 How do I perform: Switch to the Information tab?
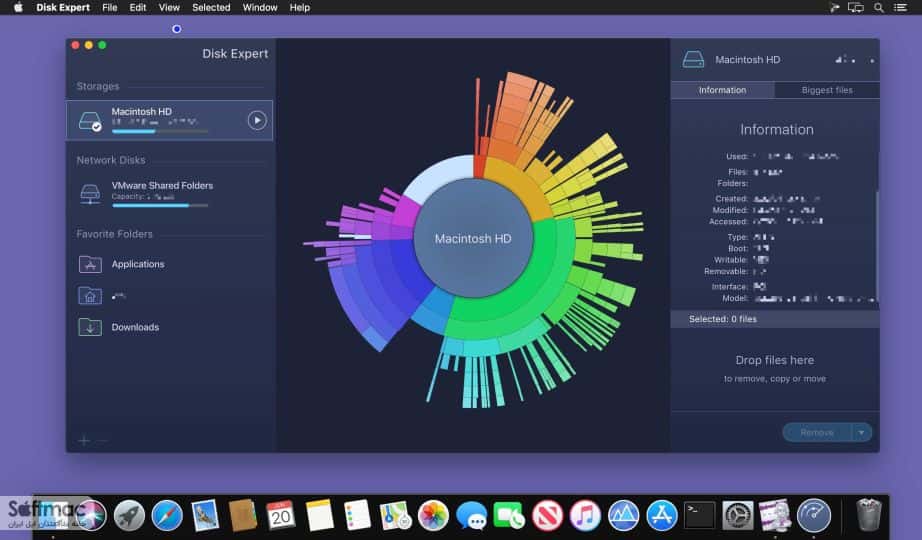click(x=723, y=90)
